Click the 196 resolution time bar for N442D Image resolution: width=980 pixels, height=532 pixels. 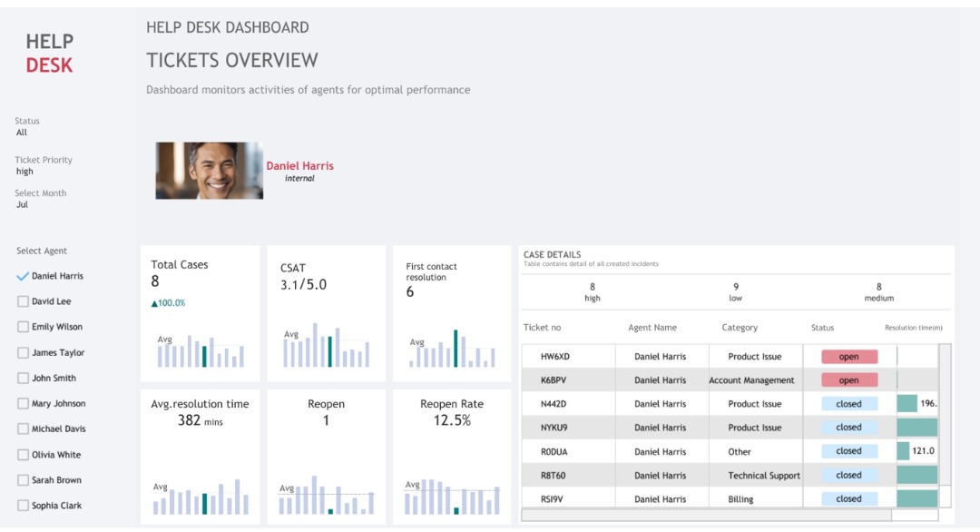[x=906, y=404]
